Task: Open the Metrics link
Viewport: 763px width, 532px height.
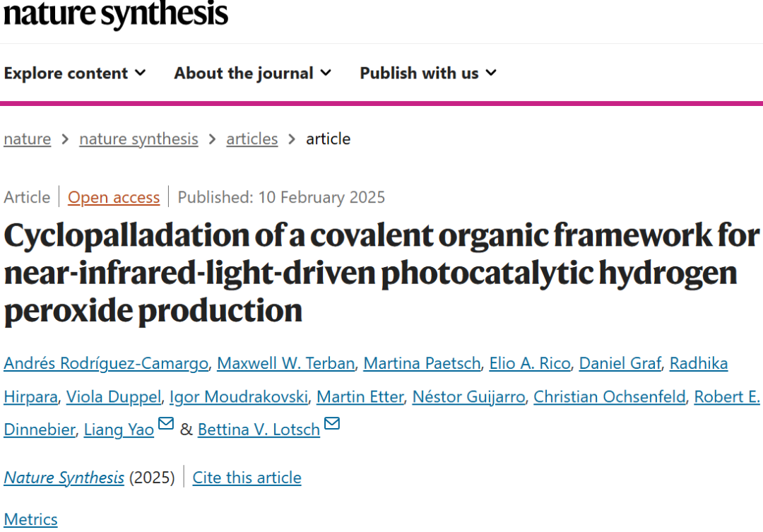Action: coord(30,520)
